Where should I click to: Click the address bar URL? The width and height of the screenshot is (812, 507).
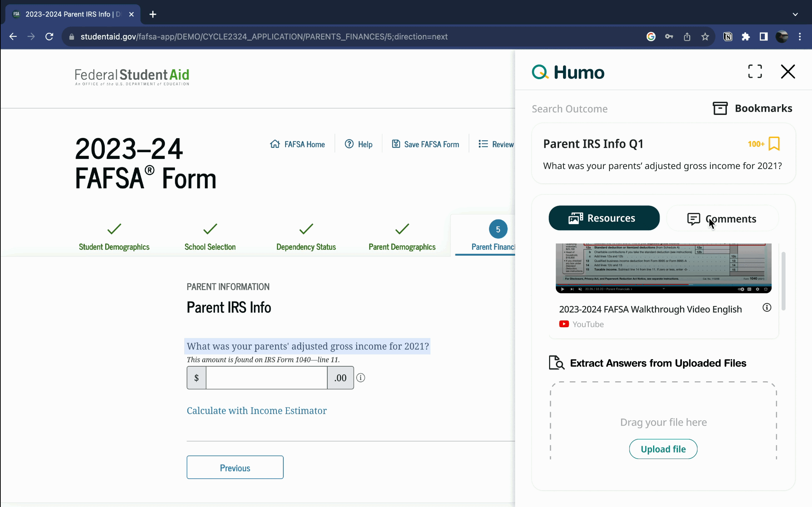tap(264, 37)
